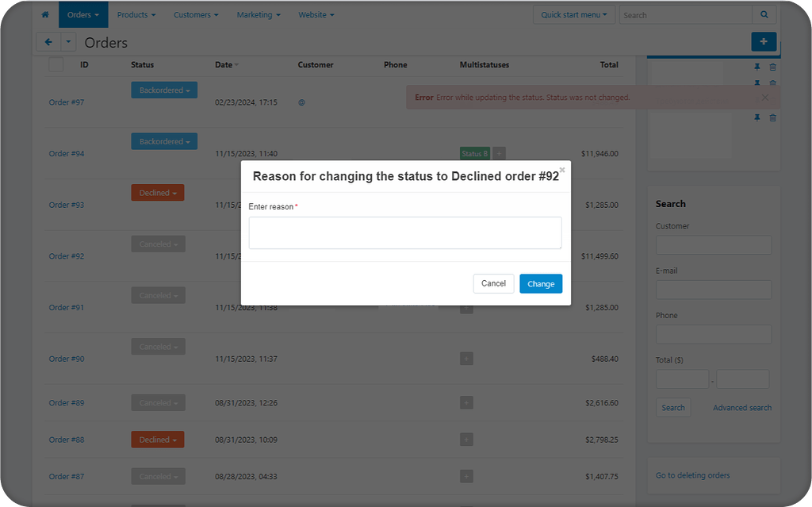Delete the top pinned item via trash icon
Screen dimensions: 812x507
pyautogui.click(x=773, y=67)
